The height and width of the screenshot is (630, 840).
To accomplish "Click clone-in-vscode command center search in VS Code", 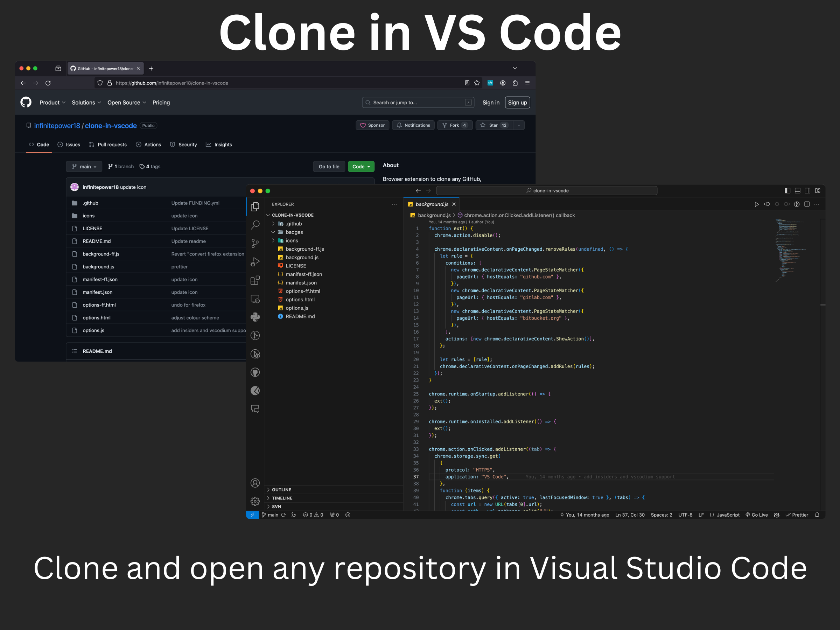I will pyautogui.click(x=547, y=191).
